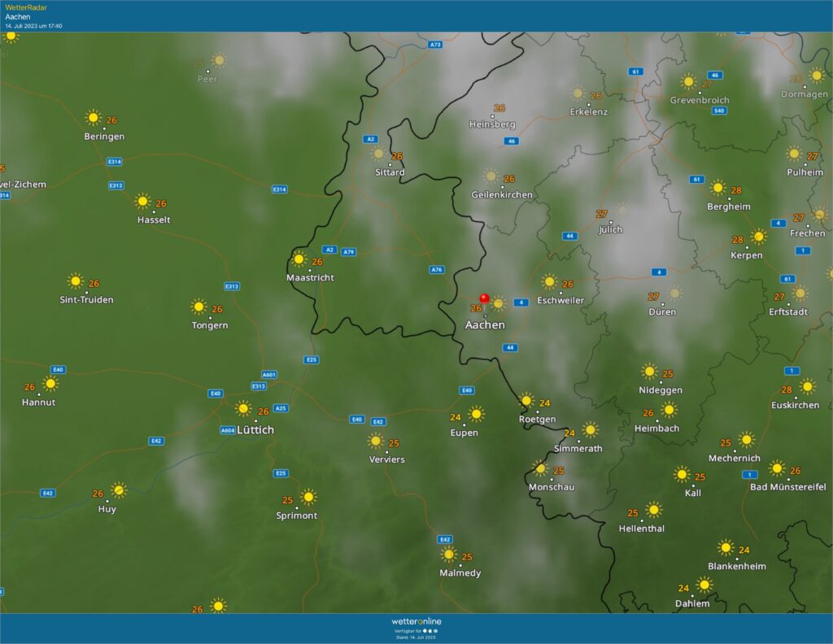This screenshot has width=833, height=644.
Task: Select the Geilenkirchen city label
Action: tap(502, 195)
